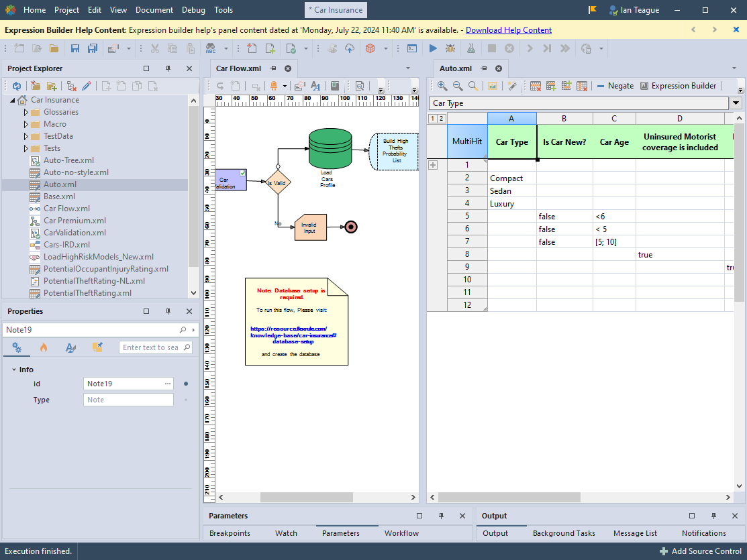
Task: Click the magic wand icon in Auto.xml toolbar
Action: click(x=512, y=86)
